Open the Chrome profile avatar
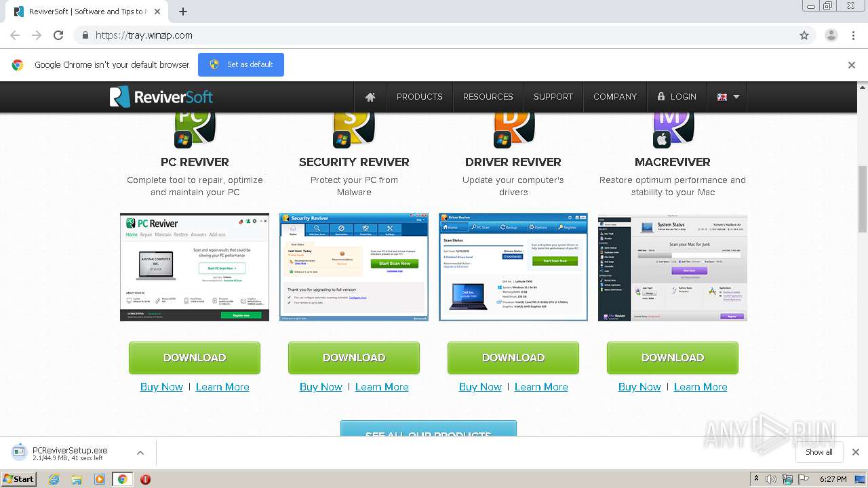This screenshot has height=488, width=868. [831, 35]
